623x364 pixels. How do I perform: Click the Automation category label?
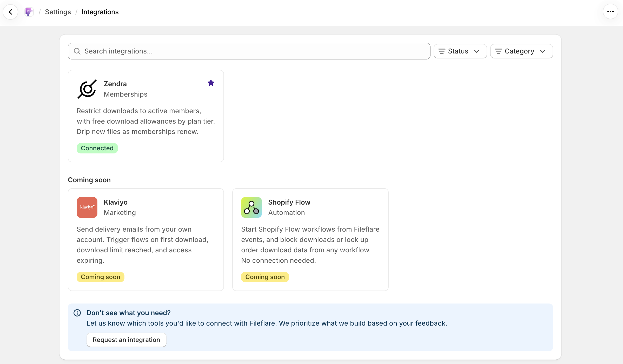tap(287, 213)
